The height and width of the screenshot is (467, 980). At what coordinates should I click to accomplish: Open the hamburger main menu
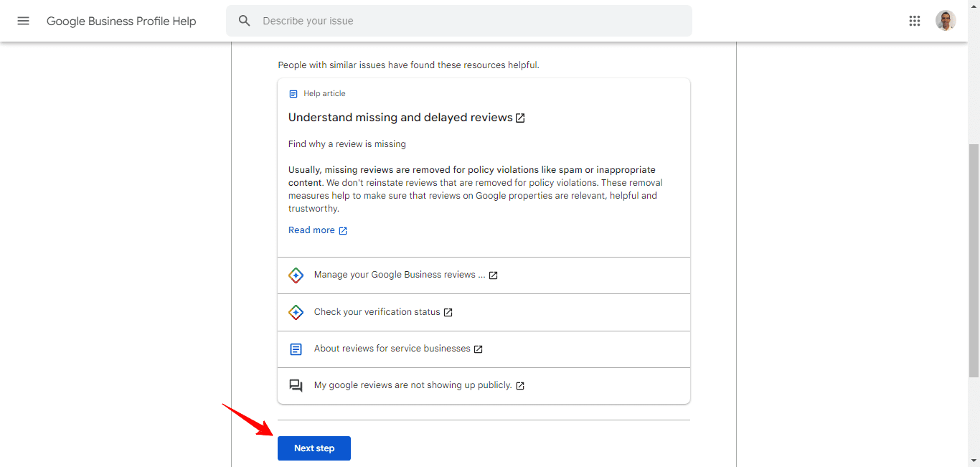(x=23, y=21)
